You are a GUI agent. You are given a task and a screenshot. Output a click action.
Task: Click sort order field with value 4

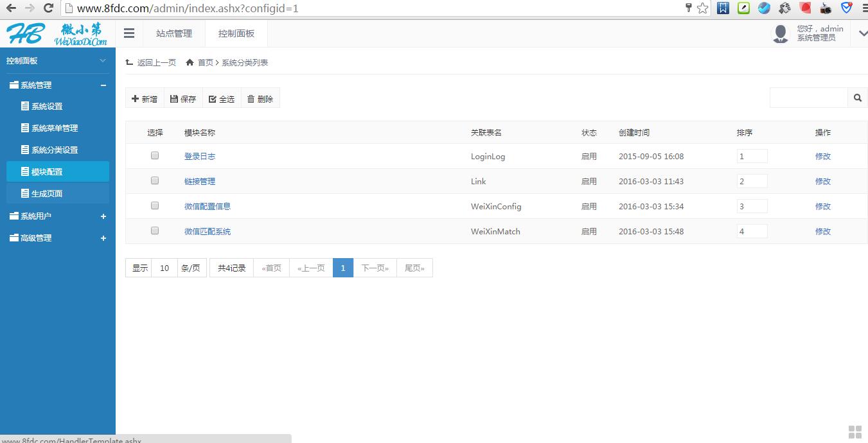752,231
